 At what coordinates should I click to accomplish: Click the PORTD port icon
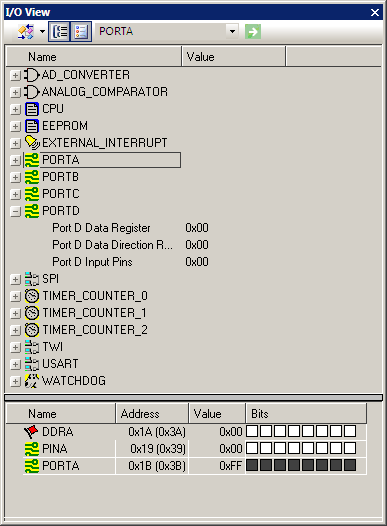(x=32, y=211)
